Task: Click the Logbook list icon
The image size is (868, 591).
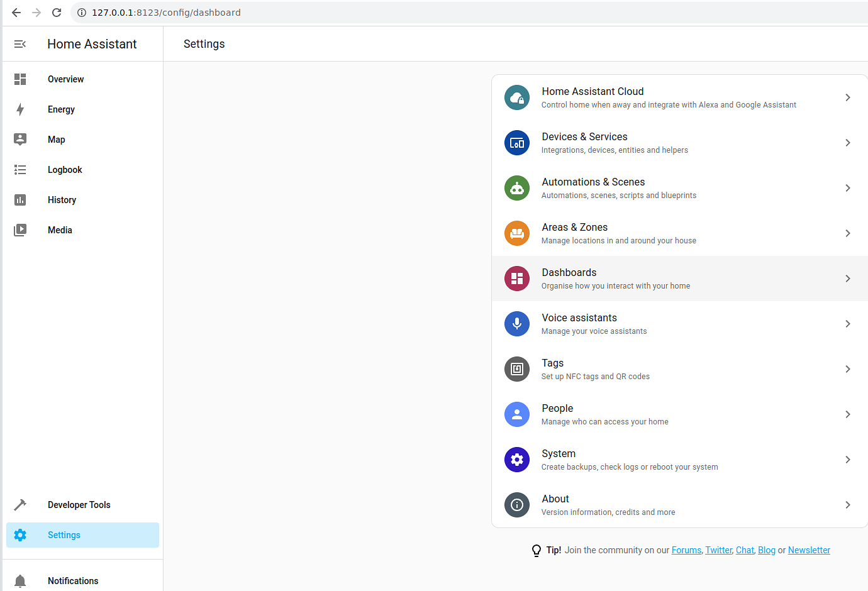Action: click(20, 169)
